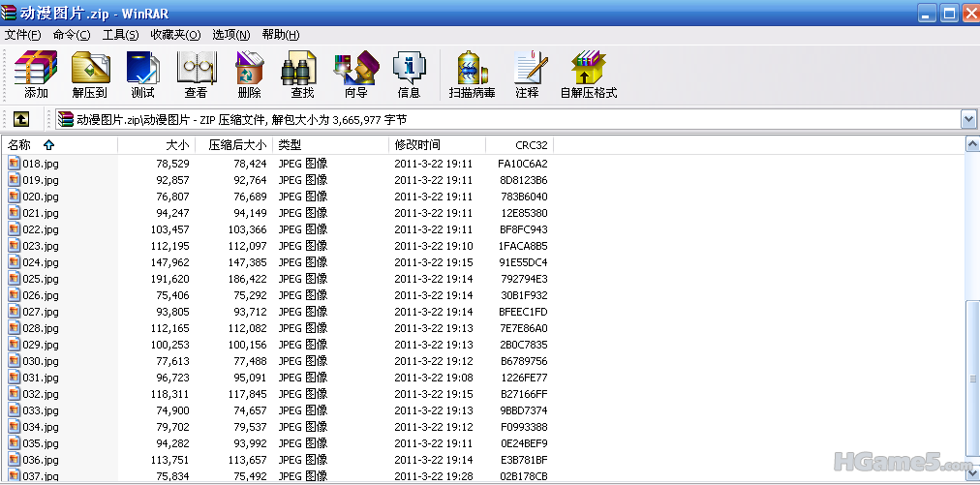Open the Tools (工具) menu
The height and width of the screenshot is (485, 980).
click(120, 35)
